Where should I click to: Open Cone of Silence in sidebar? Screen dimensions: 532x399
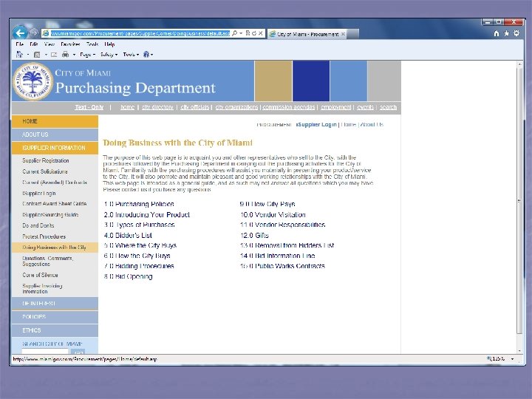(x=40, y=275)
